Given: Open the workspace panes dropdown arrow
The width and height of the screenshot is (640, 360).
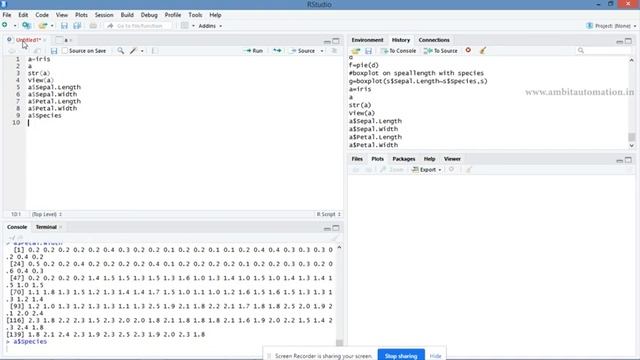Looking at the screenshot, I should pyautogui.click(x=193, y=26).
